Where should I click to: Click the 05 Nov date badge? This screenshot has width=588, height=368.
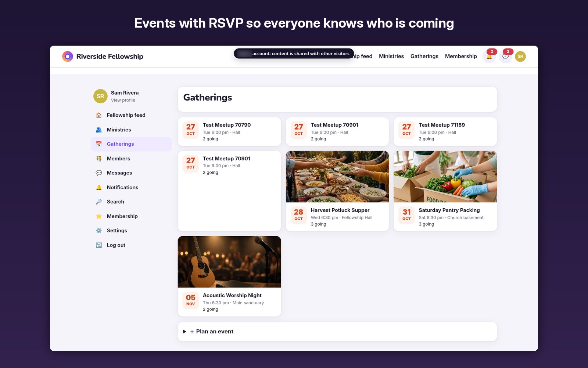[190, 300]
